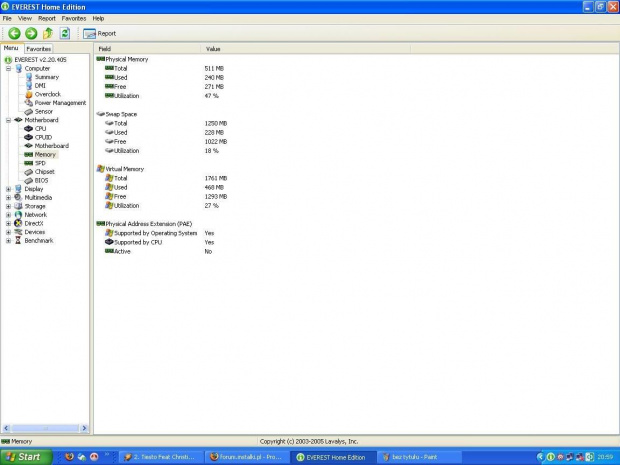Select Chipset in the Motherboard tree
The image size is (620, 465).
(44, 172)
